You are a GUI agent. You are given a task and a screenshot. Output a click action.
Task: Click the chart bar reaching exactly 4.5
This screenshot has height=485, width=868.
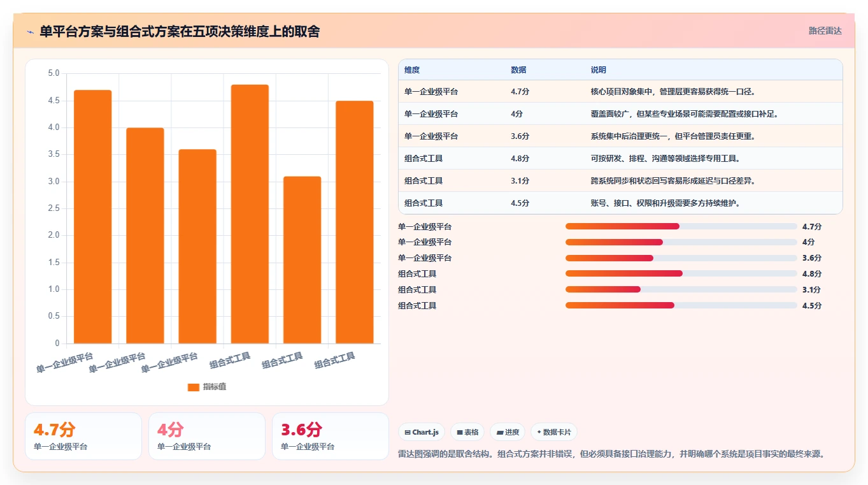[355, 222]
